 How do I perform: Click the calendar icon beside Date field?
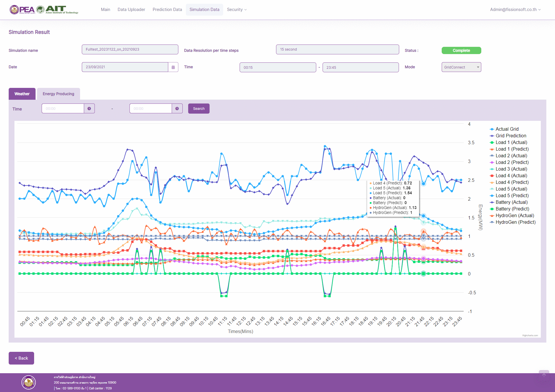click(173, 67)
